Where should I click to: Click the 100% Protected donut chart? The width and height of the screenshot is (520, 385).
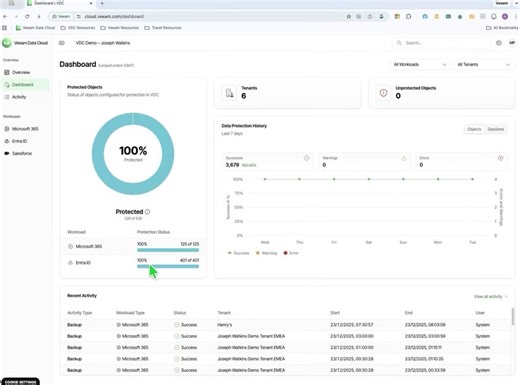[x=133, y=154]
